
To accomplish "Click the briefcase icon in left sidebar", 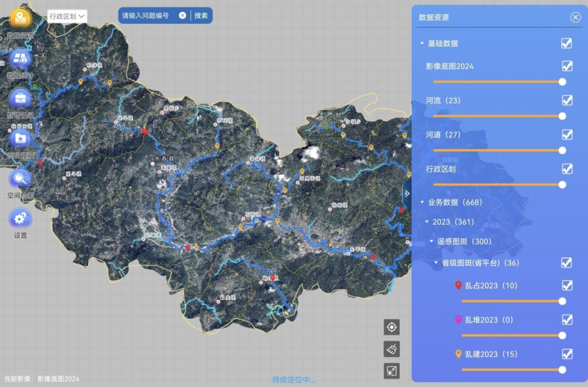I will (21, 99).
